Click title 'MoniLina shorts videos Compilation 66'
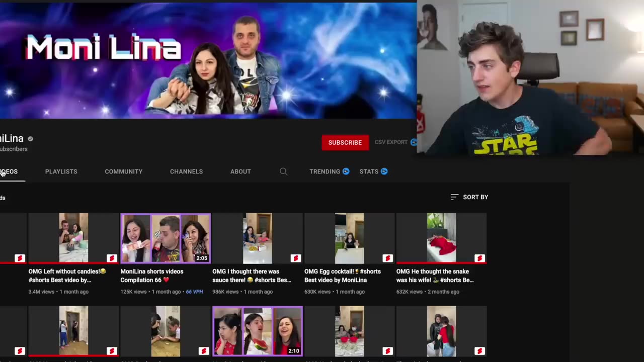Viewport: 644px width, 362px height. [x=152, y=276]
